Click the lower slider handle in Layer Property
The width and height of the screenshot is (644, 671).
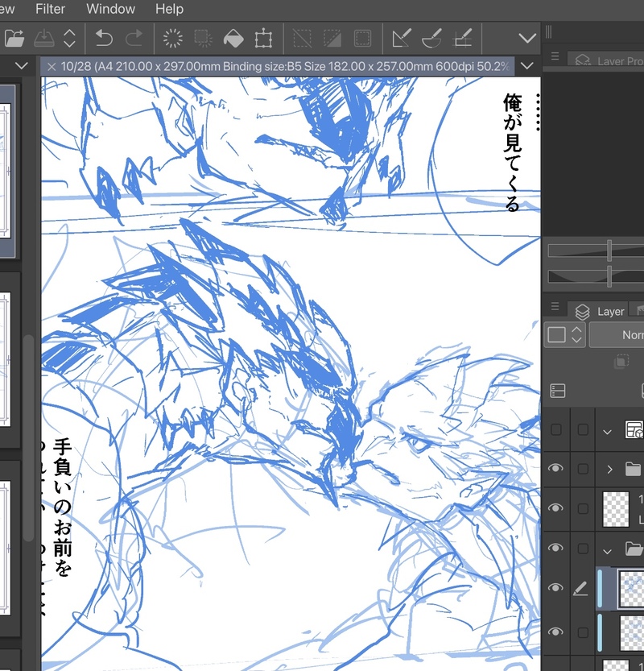[609, 276]
